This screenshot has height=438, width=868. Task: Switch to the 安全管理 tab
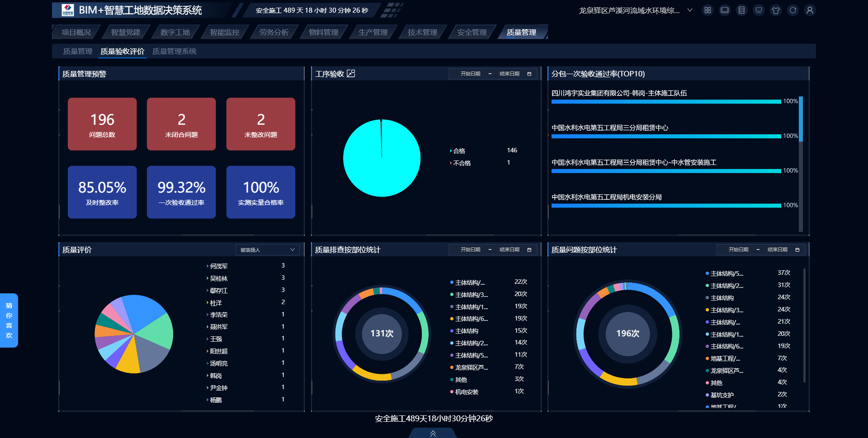(x=472, y=33)
